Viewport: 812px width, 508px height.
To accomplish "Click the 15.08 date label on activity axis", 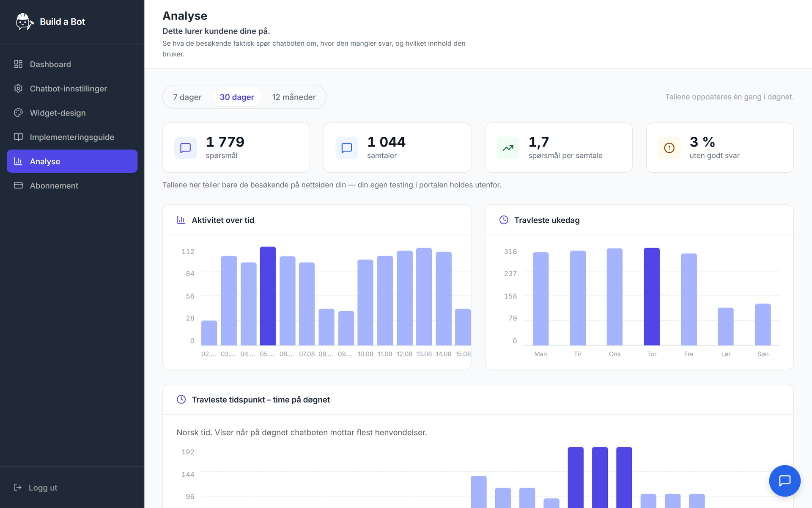I will (463, 354).
